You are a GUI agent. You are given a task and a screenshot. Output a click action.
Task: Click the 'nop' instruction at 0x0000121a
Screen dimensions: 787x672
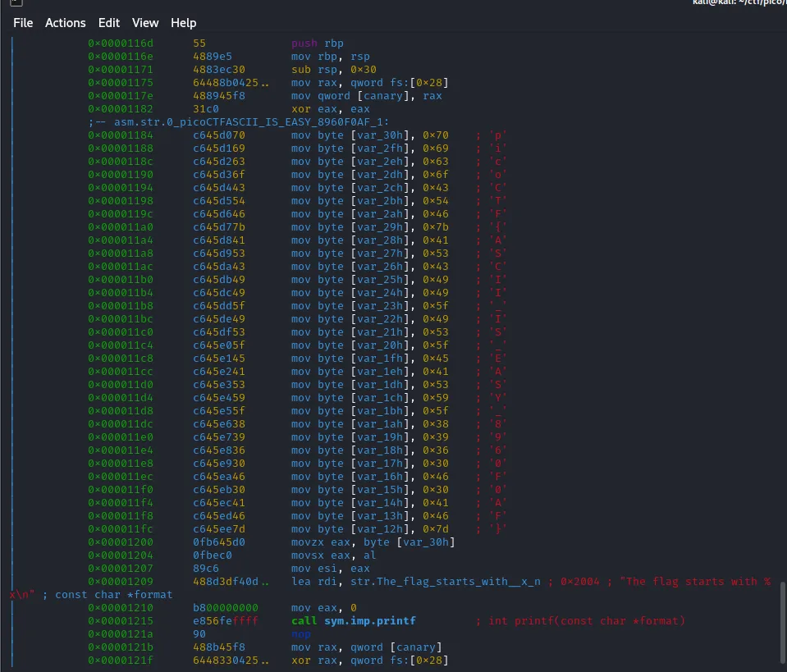[x=301, y=633]
